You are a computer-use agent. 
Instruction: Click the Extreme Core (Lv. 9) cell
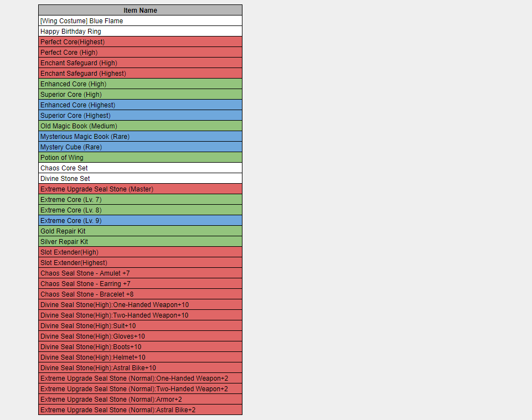140,221
